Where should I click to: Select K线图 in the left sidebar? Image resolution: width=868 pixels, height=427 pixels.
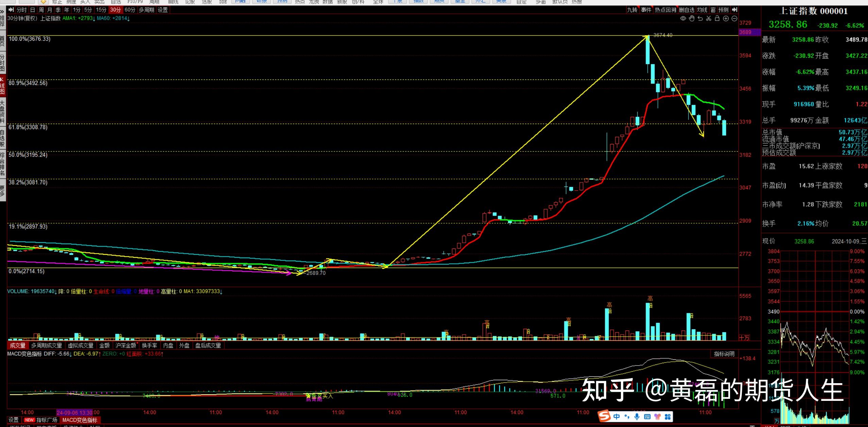tap(2, 86)
